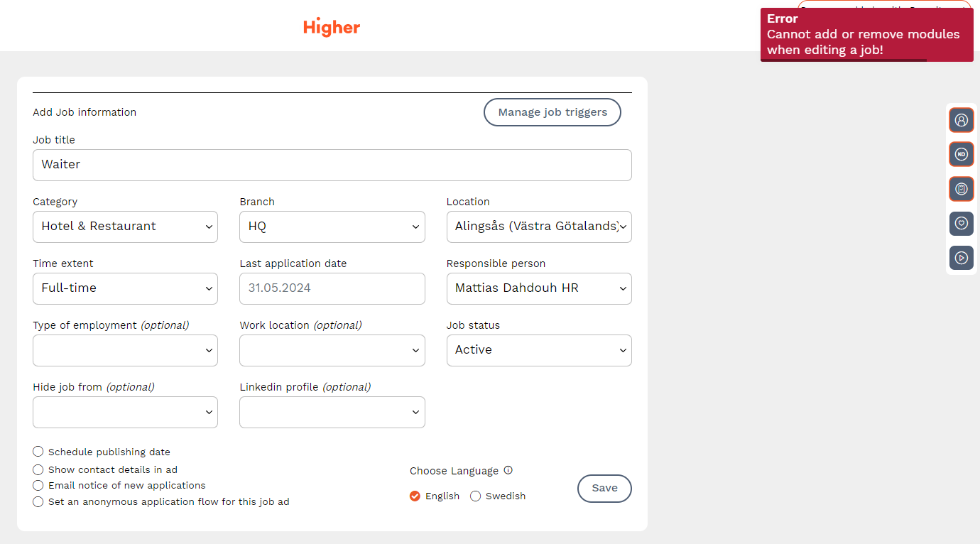980x544 pixels.
Task: Click the clipboard checklist module icon
Action: [x=961, y=189]
